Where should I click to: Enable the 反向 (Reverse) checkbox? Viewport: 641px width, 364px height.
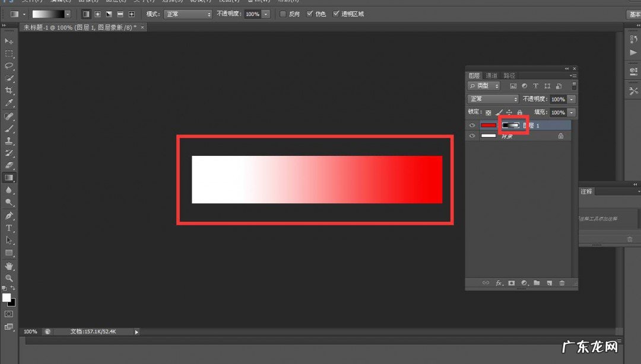pyautogui.click(x=283, y=14)
